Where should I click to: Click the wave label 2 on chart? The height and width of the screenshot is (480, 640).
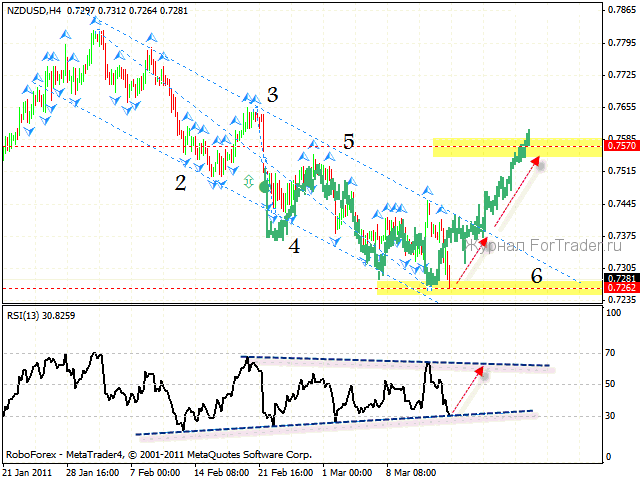(x=180, y=182)
